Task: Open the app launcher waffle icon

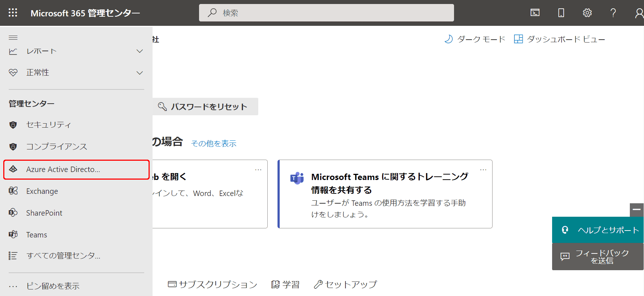Action: (x=13, y=13)
